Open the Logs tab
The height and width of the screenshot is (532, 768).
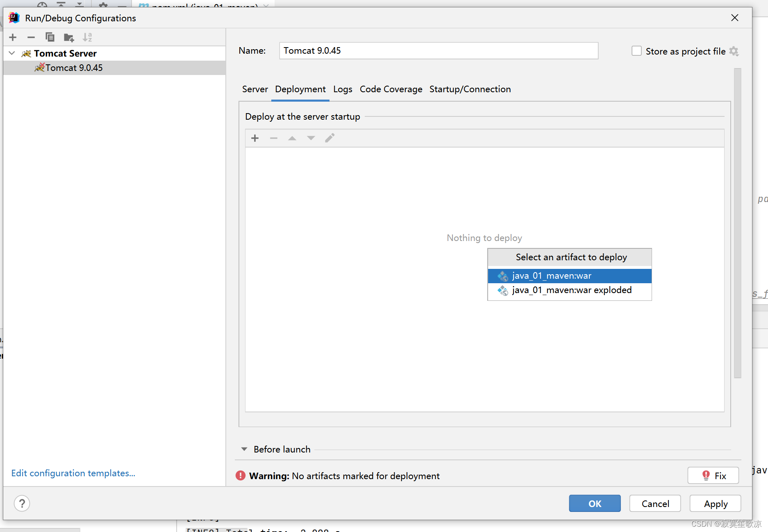pos(343,89)
